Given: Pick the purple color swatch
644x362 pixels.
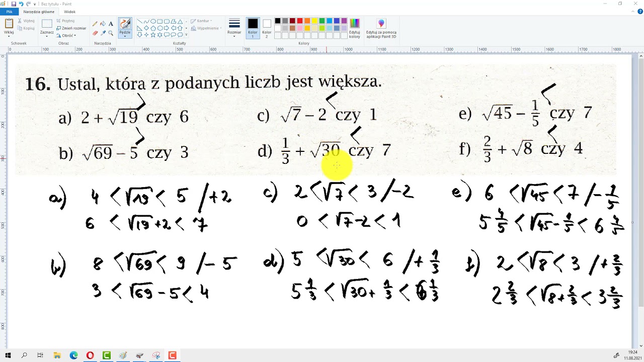Looking at the screenshot, I should [x=344, y=21].
